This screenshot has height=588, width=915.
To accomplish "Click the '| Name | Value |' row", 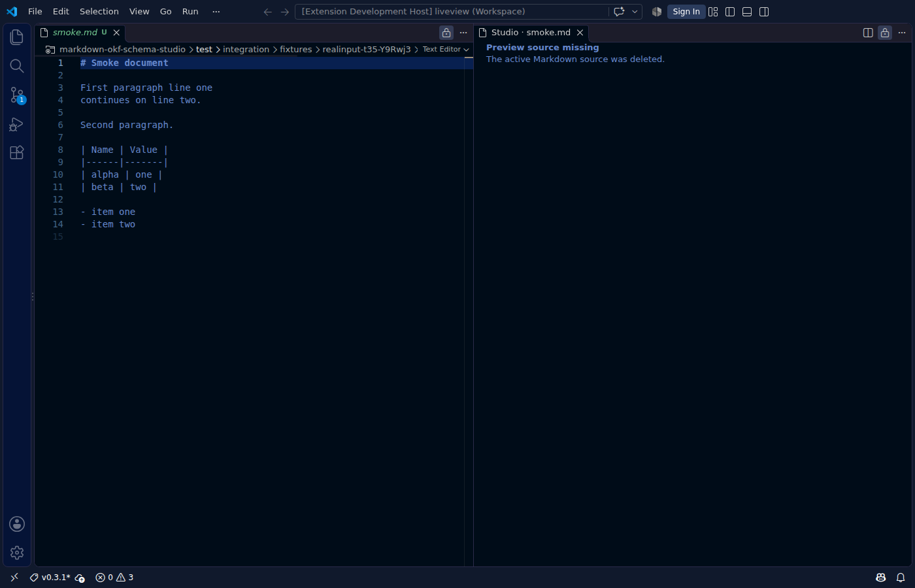I will 124,150.
